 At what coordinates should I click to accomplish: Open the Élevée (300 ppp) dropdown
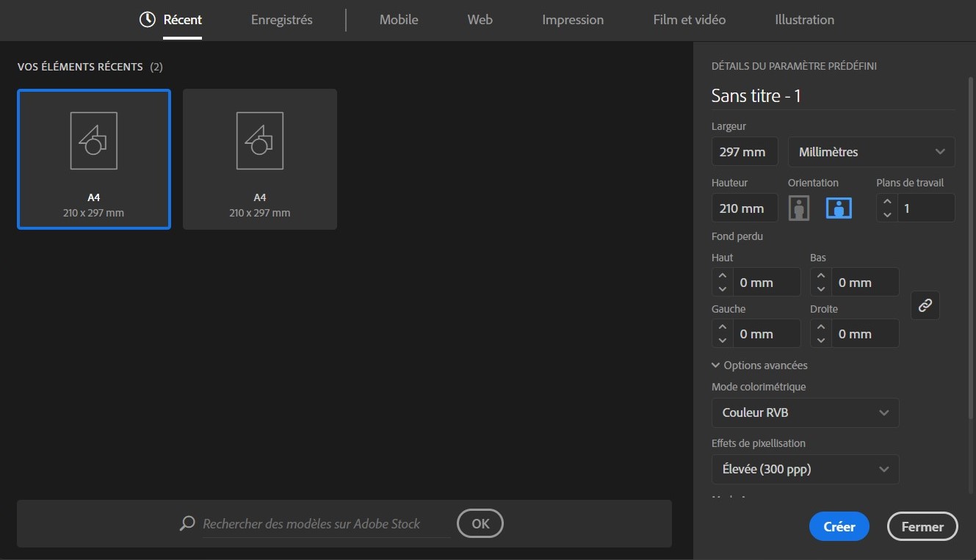coord(806,469)
